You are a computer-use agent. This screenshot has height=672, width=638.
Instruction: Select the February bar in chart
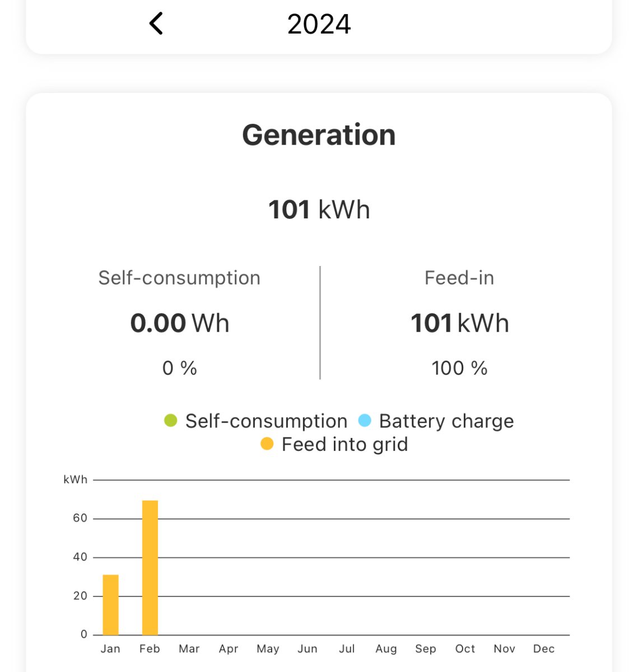tap(150, 567)
